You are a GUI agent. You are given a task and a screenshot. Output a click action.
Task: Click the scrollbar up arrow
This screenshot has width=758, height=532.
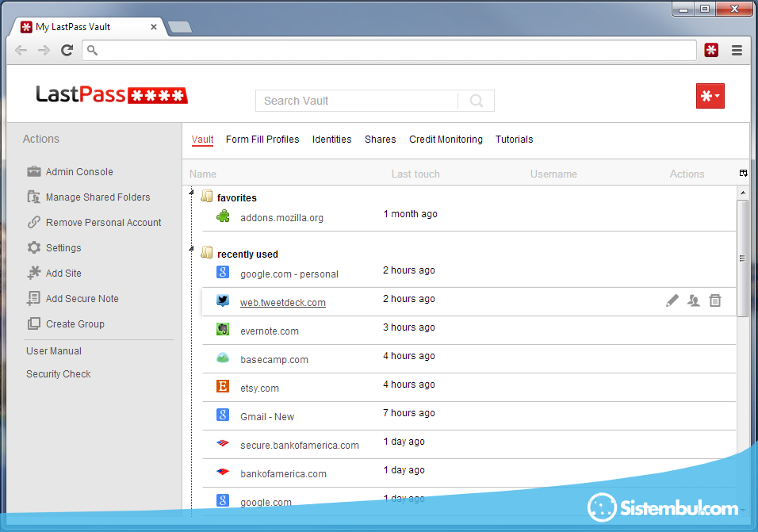742,193
